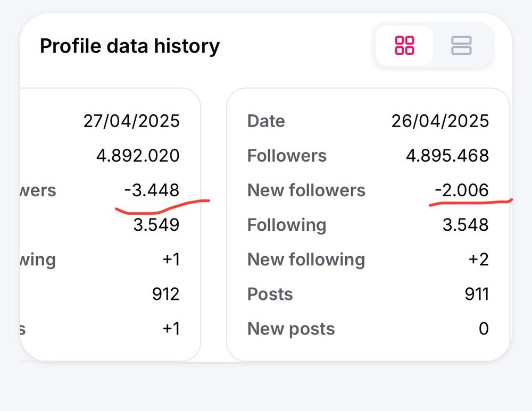Click the New followers label
Image resolution: width=532 pixels, height=411 pixels.
306,190
